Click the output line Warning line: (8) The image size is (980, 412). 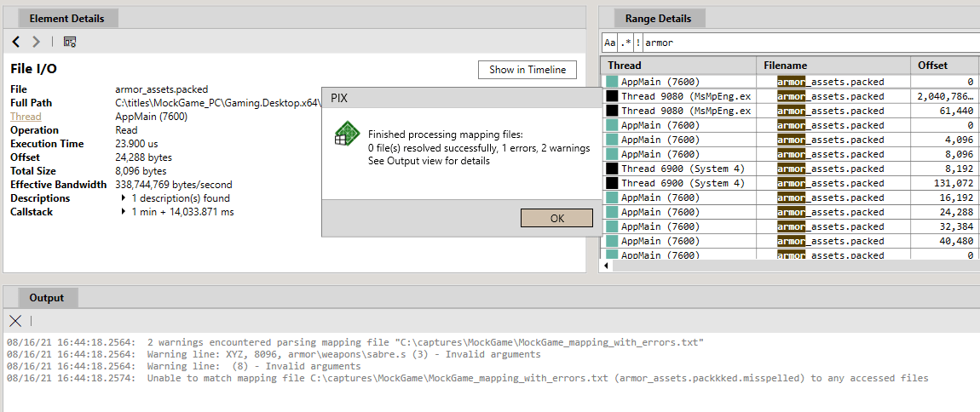click(183, 366)
